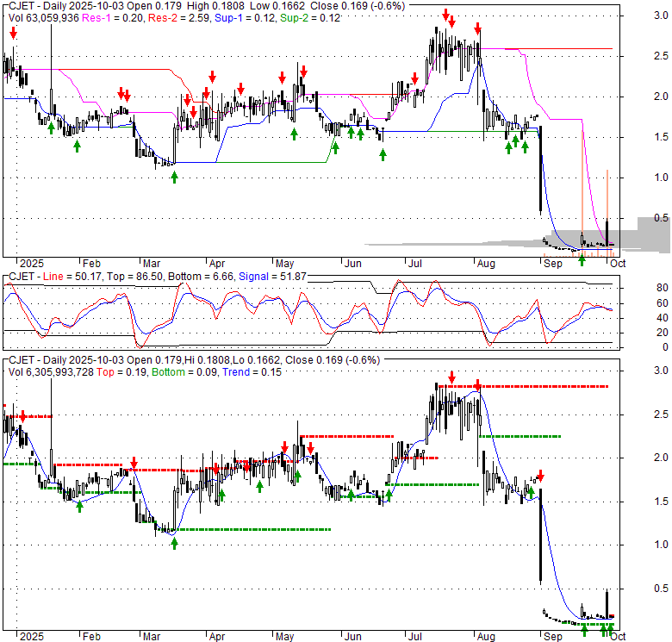672x642 pixels.
Task: Click the 40 value on the oscillator axis
Action: [x=663, y=318]
